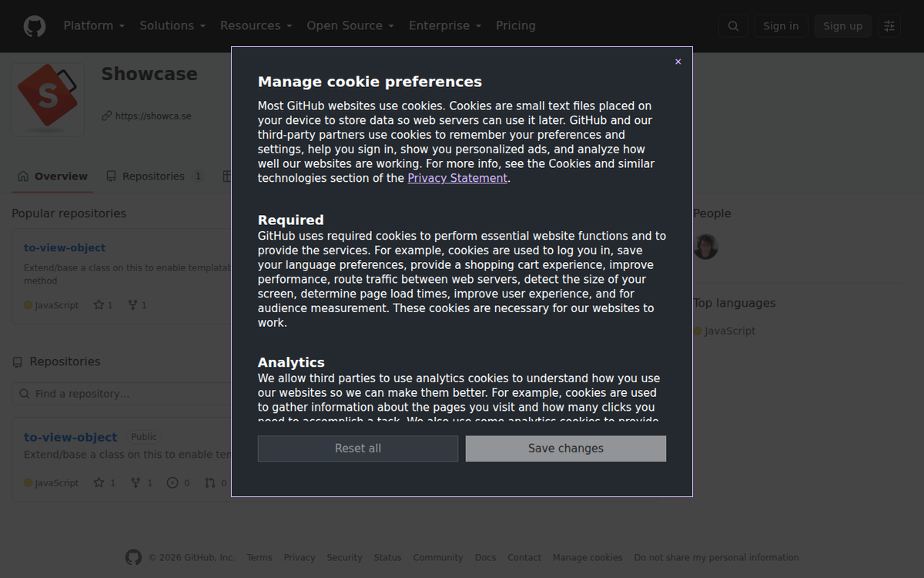
Task: Focus the Find a repository search field
Action: (122, 394)
